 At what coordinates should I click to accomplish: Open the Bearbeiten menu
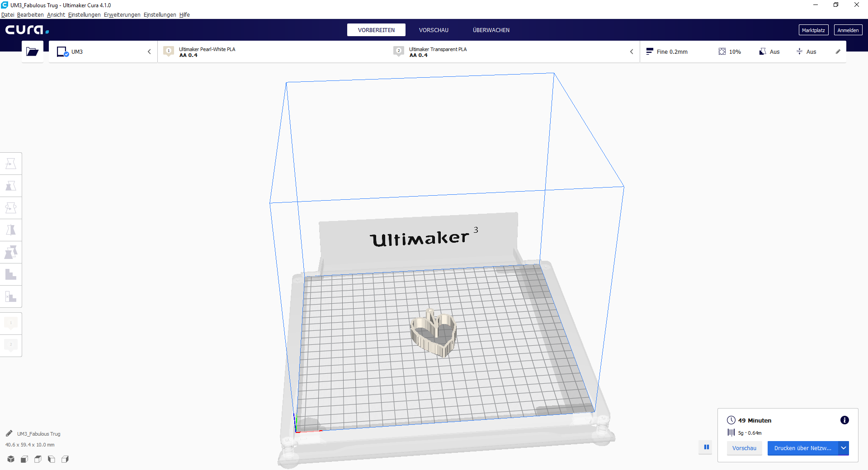click(30, 15)
